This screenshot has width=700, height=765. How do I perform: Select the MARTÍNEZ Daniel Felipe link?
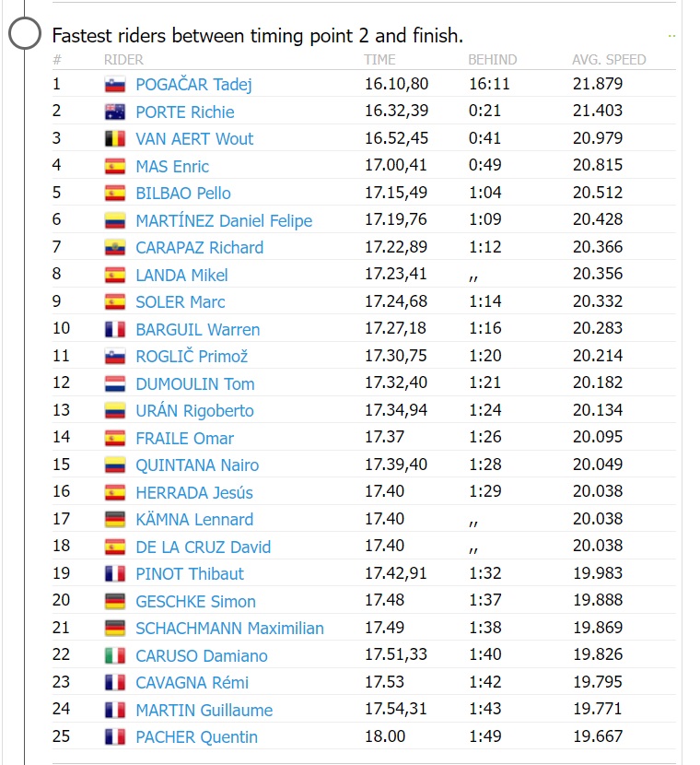coord(224,221)
